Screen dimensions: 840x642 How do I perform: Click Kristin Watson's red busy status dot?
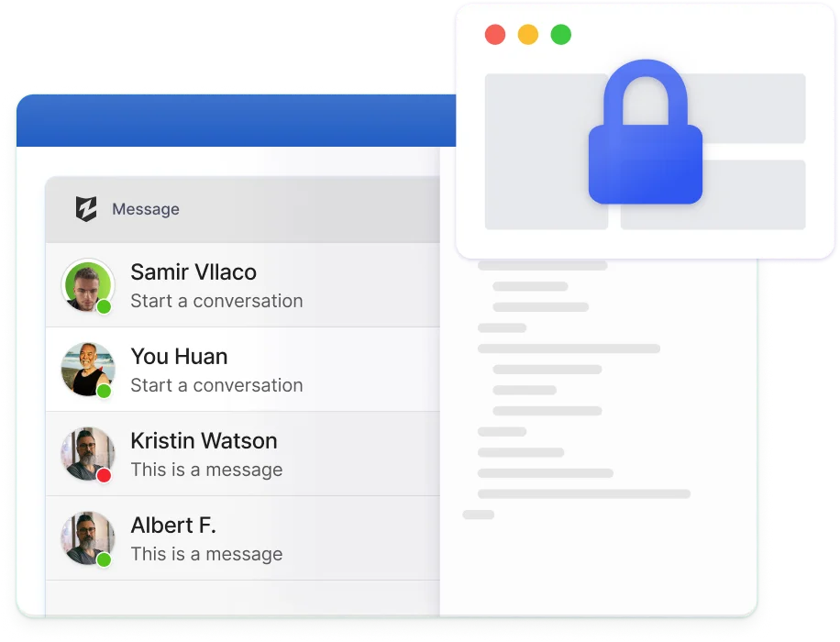104,475
